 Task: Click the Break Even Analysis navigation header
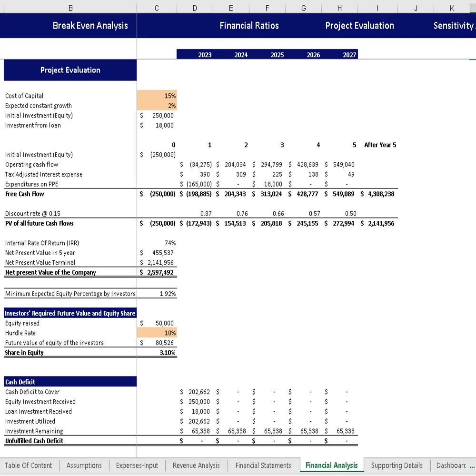point(90,26)
